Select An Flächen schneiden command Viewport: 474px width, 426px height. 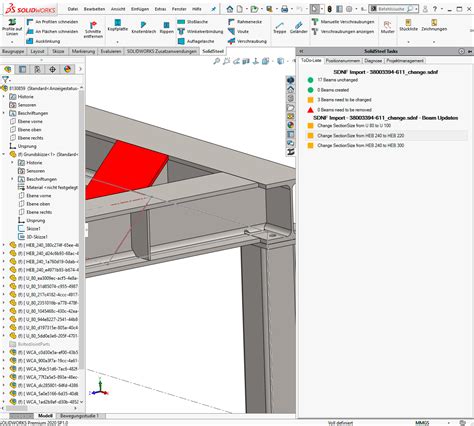pyautogui.click(x=52, y=31)
